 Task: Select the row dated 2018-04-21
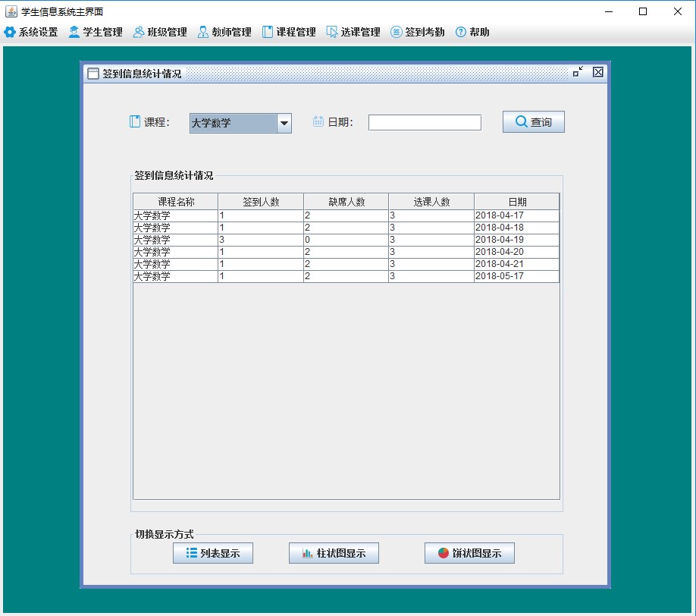click(346, 264)
